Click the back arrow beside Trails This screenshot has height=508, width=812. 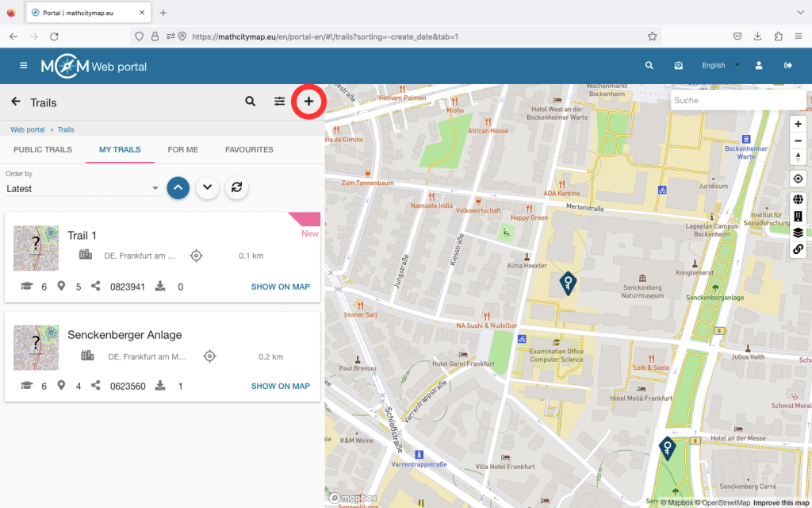[16, 102]
